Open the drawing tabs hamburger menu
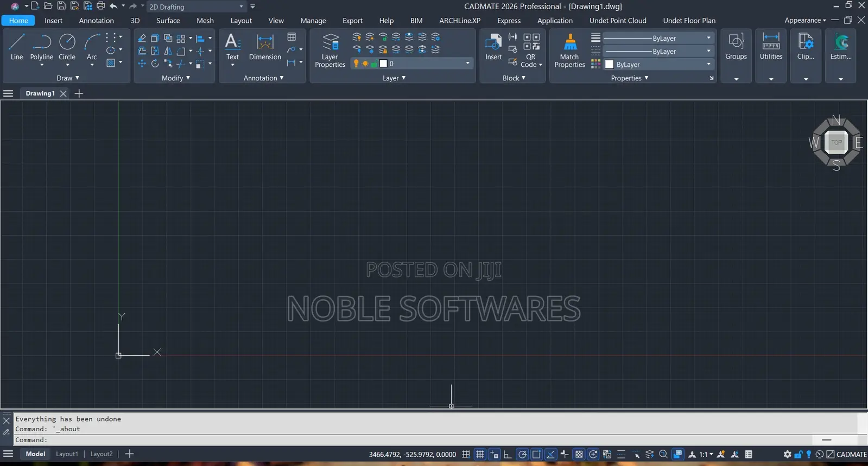The width and height of the screenshot is (868, 466). [8, 93]
